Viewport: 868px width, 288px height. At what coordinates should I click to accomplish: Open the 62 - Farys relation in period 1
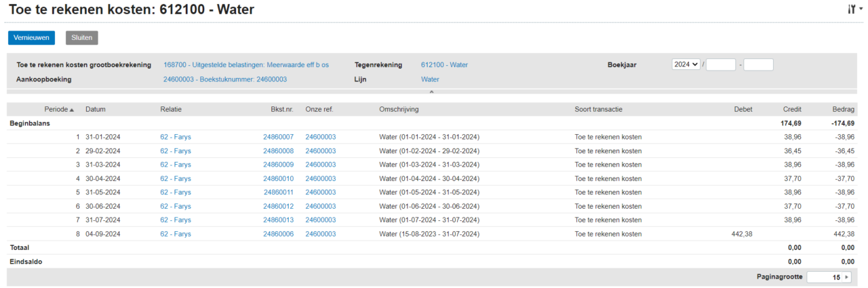click(x=175, y=137)
